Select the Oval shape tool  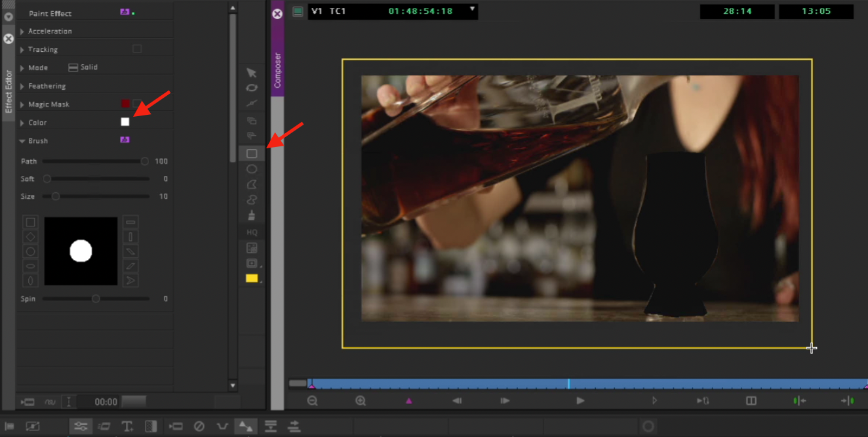(x=251, y=169)
